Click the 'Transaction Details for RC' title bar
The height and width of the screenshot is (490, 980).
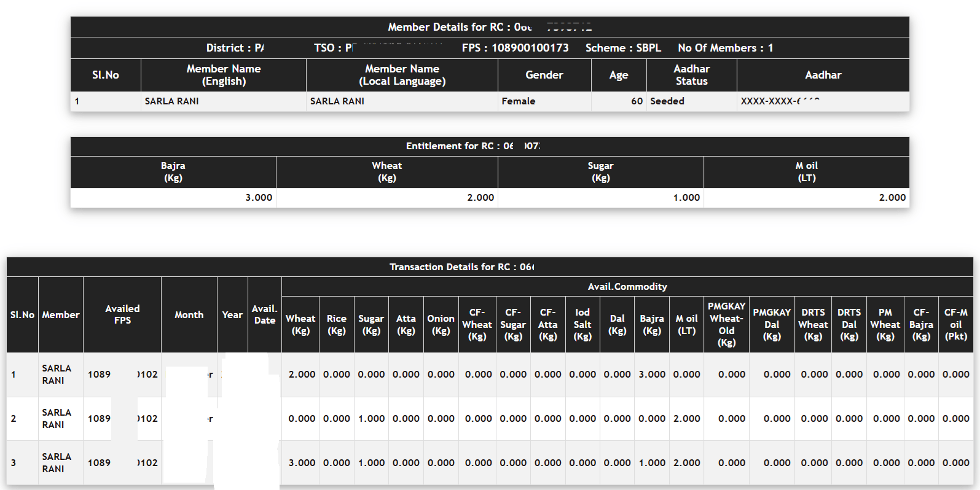(x=490, y=267)
